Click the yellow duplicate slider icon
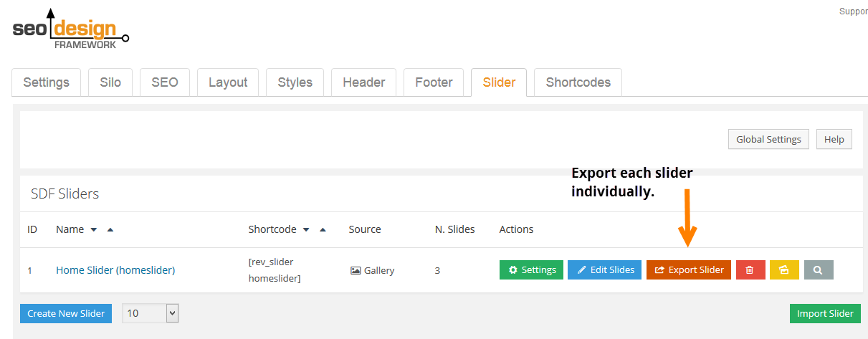 tap(784, 270)
